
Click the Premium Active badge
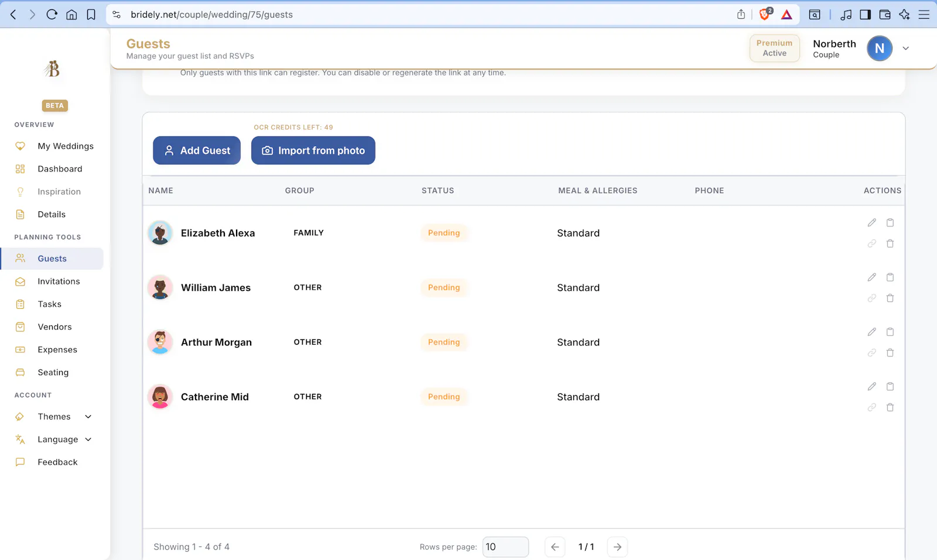tap(774, 48)
